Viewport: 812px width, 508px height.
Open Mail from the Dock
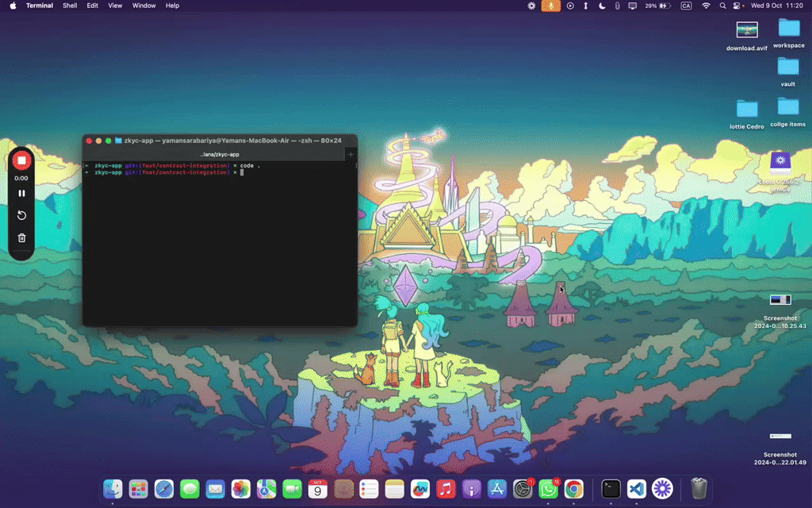pyautogui.click(x=215, y=488)
